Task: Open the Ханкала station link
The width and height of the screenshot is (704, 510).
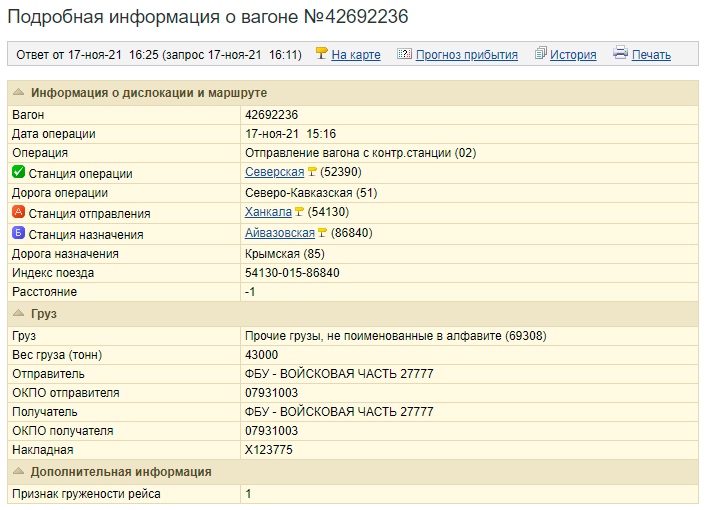Action: tap(268, 213)
